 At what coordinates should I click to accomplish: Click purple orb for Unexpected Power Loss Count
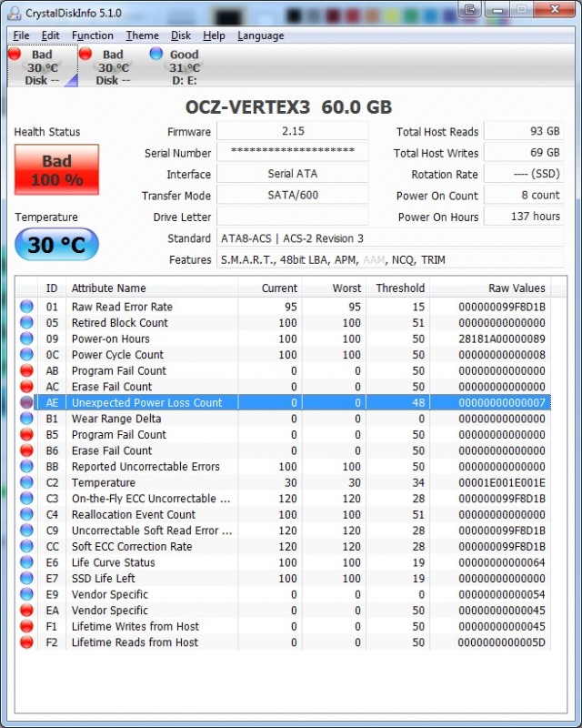[x=27, y=402]
